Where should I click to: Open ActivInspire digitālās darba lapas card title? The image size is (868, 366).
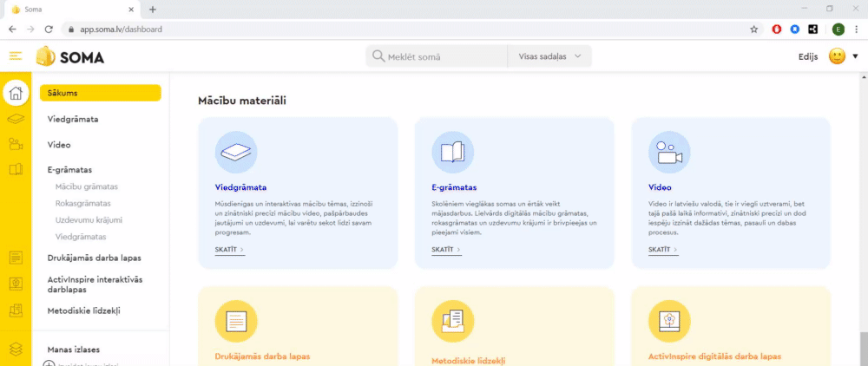point(714,356)
